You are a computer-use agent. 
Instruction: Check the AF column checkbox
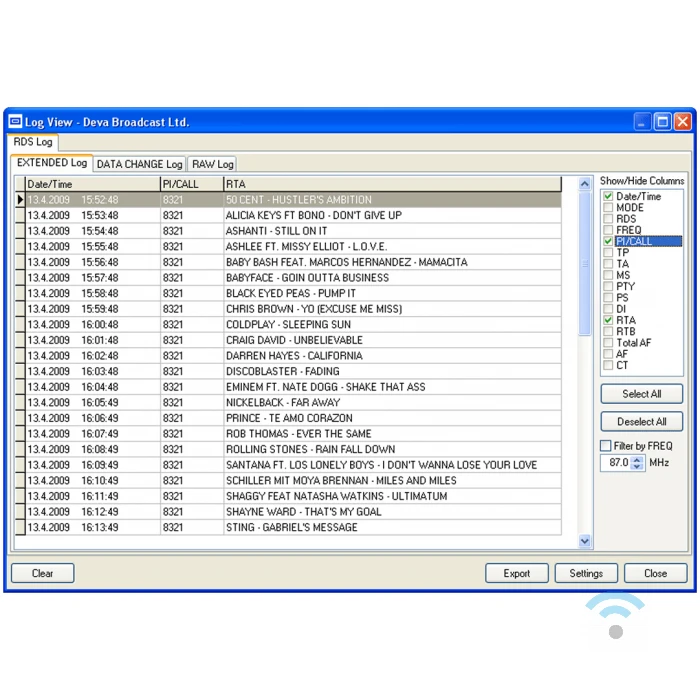[608, 354]
